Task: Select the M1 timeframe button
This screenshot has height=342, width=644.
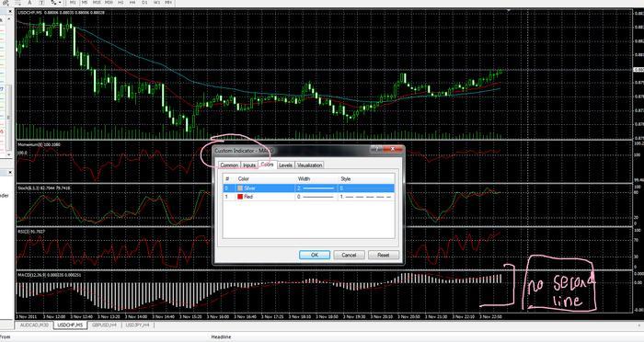Action: pyautogui.click(x=73, y=3)
